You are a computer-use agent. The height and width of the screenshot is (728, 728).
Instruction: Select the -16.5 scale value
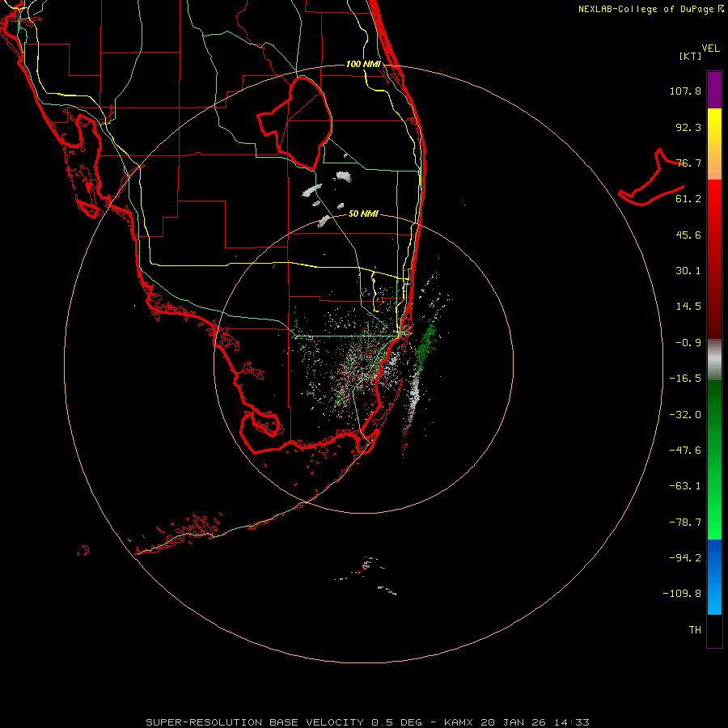685,379
